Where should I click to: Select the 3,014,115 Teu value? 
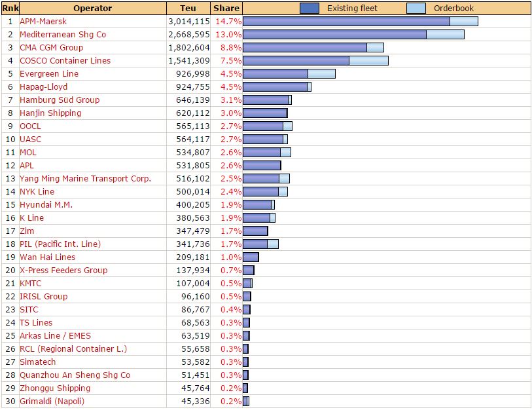point(189,22)
